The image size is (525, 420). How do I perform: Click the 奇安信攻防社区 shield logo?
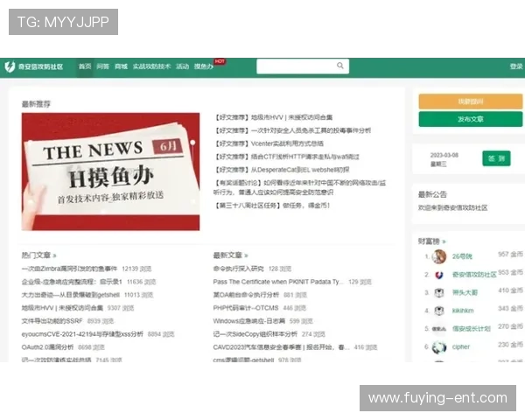[10, 66]
